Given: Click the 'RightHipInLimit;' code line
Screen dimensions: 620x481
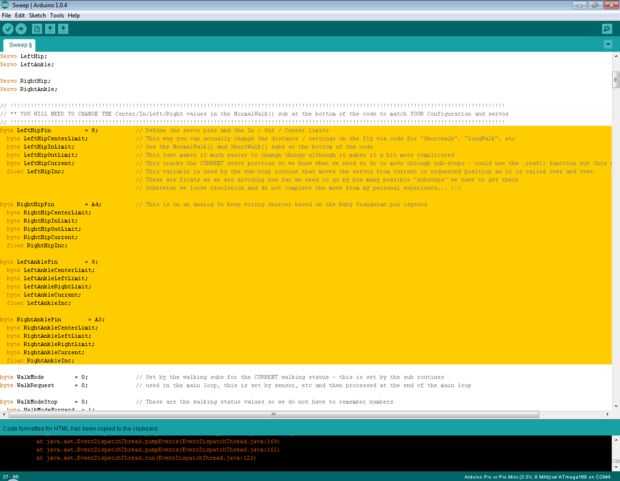Looking at the screenshot, I should [42, 221].
